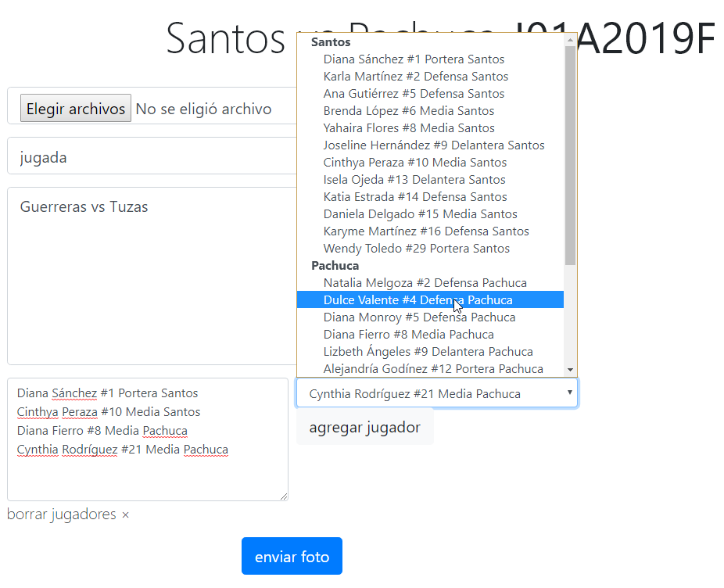Click the dropdown list scrollbar thumb
Viewport: 724px width, 588px height.
570,155
